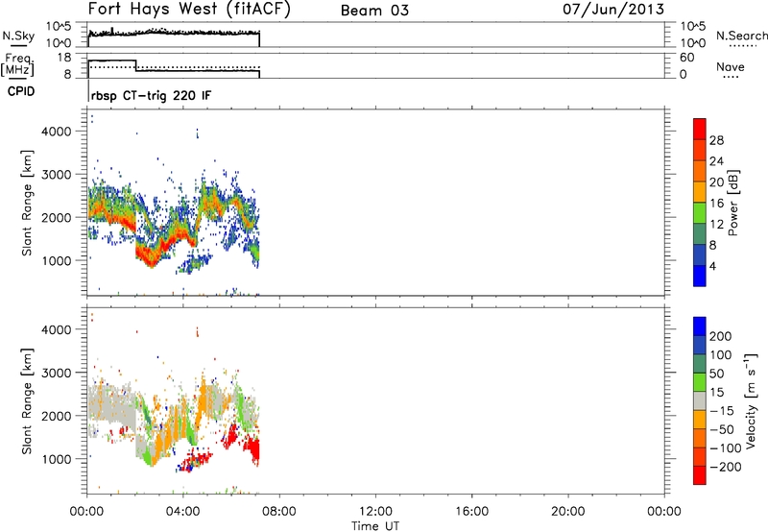Image resolution: width=768 pixels, height=532 pixels.
Task: Click the red bottom of the velocity colorbar
Action: pyautogui.click(x=700, y=475)
